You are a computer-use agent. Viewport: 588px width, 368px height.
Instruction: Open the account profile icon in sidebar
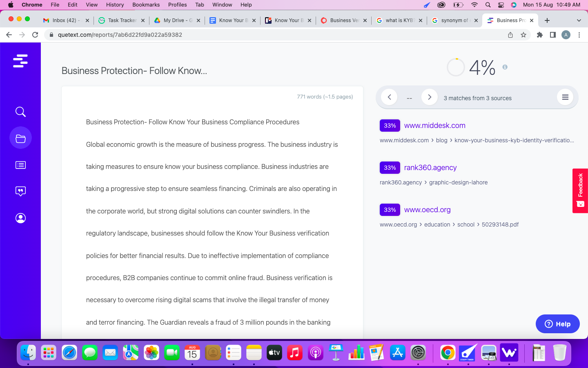coord(20,218)
